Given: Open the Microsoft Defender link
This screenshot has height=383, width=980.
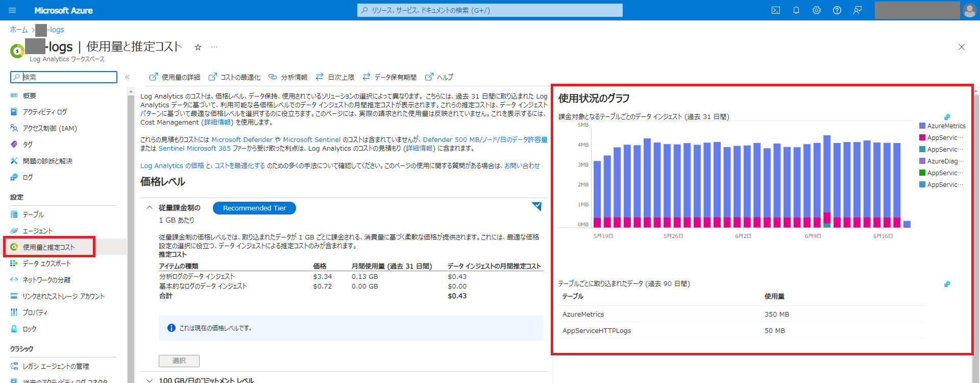Looking at the screenshot, I should (x=242, y=139).
